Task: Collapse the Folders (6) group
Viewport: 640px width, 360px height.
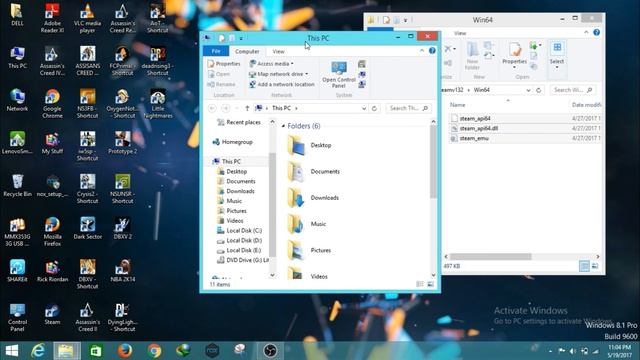Action: coord(283,126)
